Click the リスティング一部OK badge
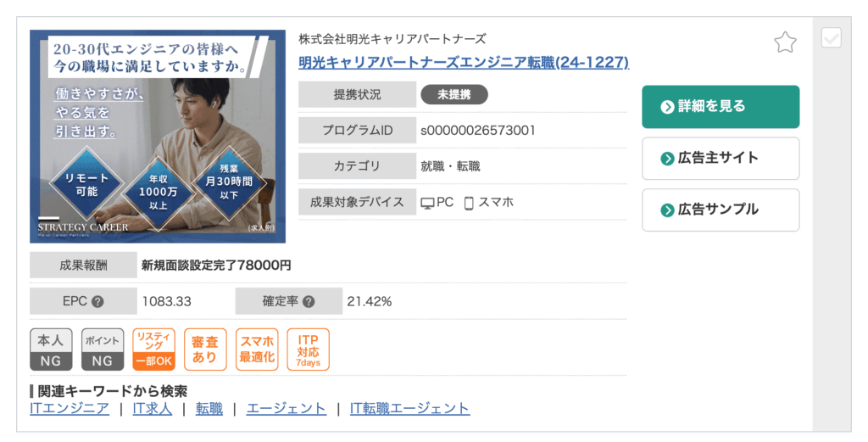The width and height of the screenshot is (868, 442). (154, 350)
